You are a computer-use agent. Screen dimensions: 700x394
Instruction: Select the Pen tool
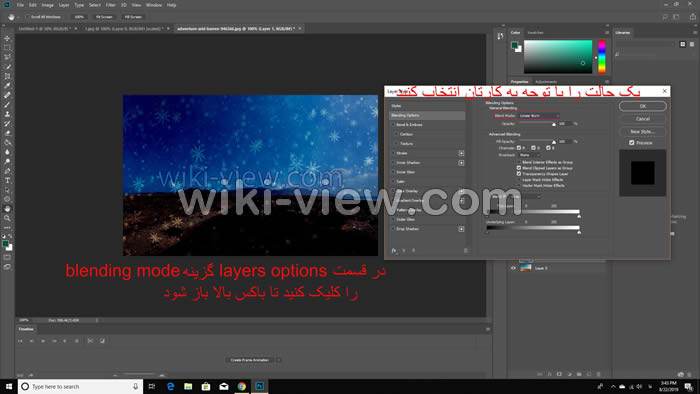[7, 171]
